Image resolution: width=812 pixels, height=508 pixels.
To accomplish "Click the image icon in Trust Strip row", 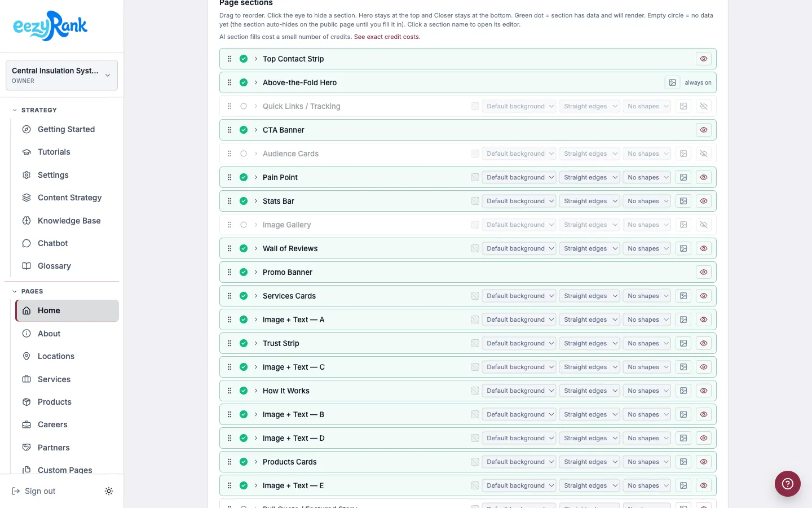I will point(683,343).
